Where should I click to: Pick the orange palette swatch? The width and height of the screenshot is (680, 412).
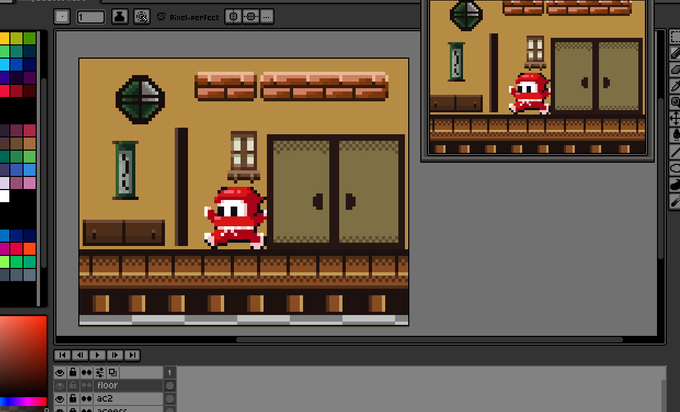[x=29, y=249]
